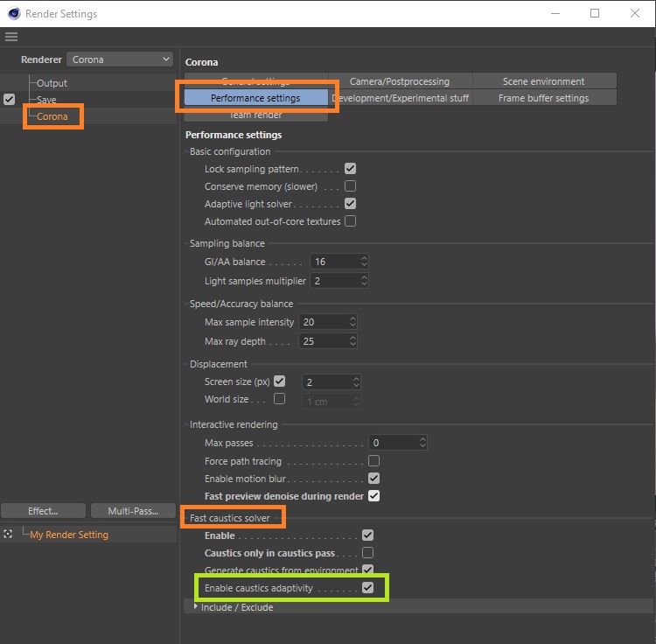The height and width of the screenshot is (644, 656).
Task: Enable Force path tracing checkbox
Action: [x=373, y=461]
